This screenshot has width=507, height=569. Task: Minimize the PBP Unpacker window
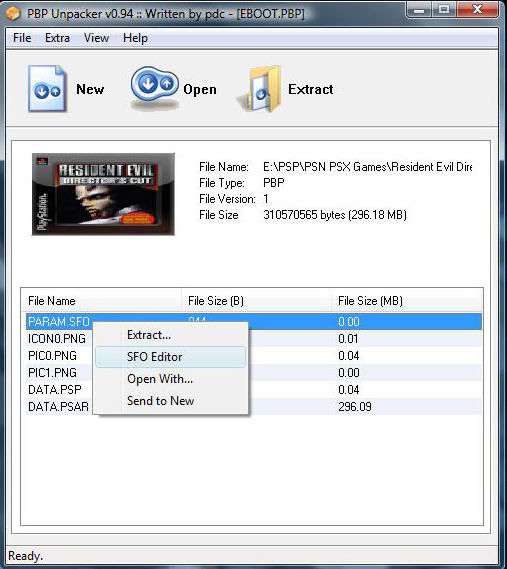click(420, 10)
